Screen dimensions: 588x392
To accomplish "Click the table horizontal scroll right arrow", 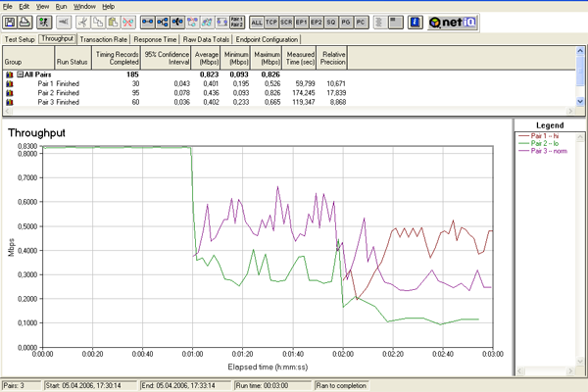I will point(570,111).
